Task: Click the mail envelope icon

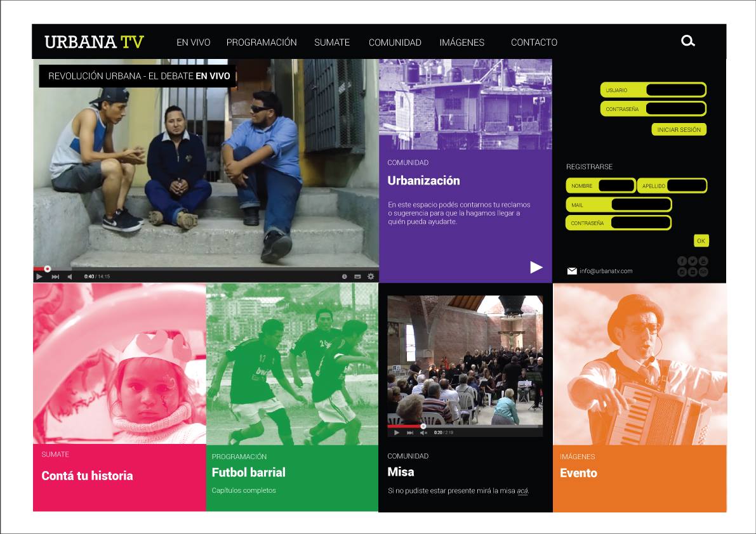Action: [x=572, y=271]
